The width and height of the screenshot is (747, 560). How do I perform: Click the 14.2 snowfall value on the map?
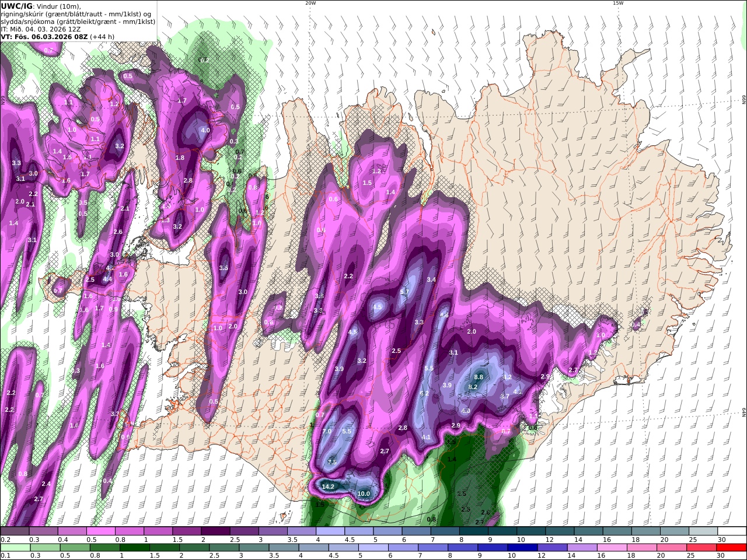pyautogui.click(x=328, y=487)
